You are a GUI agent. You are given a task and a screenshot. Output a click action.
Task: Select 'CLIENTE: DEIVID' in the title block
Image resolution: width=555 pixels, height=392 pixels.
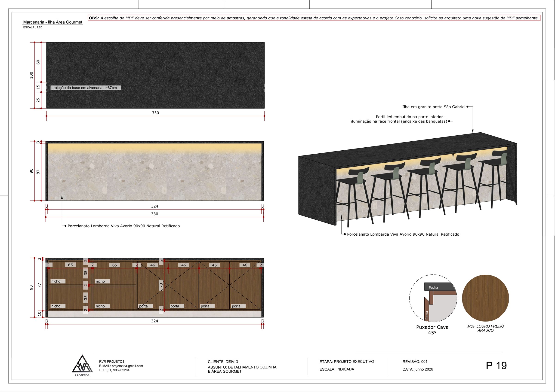223,362
